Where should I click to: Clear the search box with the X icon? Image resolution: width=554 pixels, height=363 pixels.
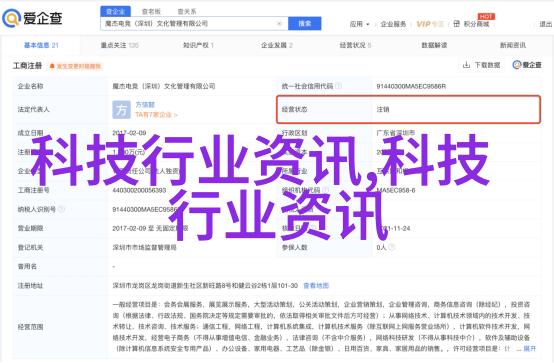point(279,24)
